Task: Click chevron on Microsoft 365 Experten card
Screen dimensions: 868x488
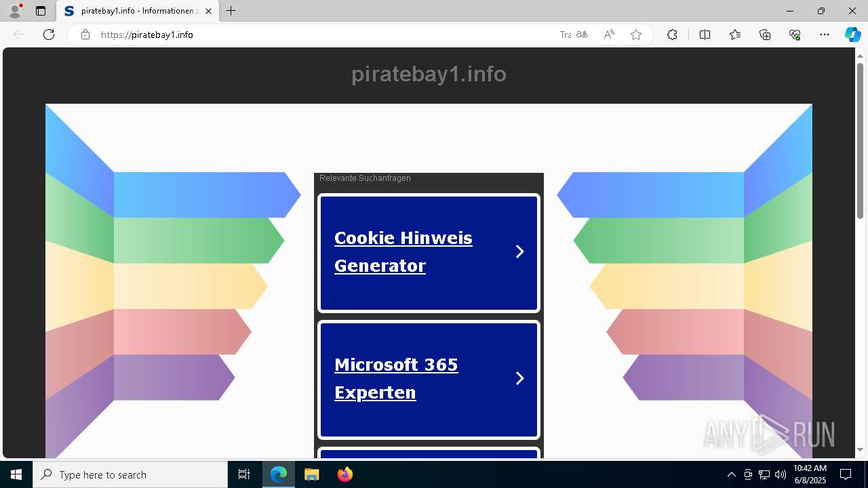Action: point(520,378)
